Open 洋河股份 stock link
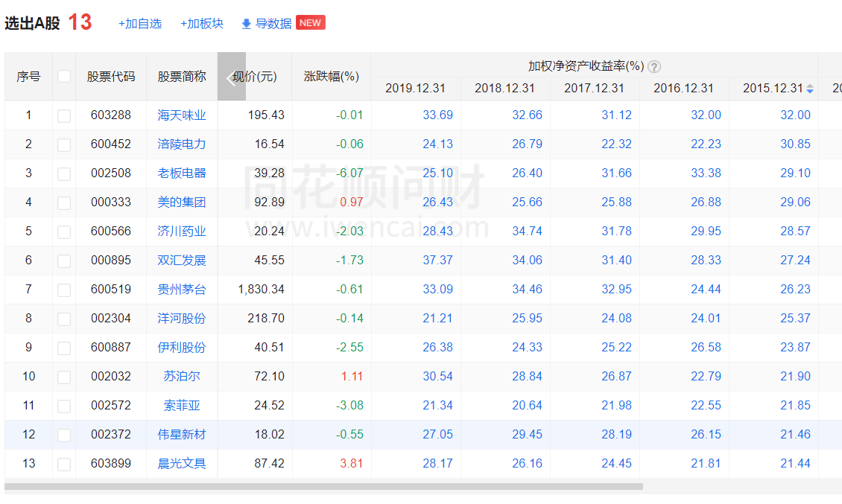The height and width of the screenshot is (504, 842). coord(182,318)
